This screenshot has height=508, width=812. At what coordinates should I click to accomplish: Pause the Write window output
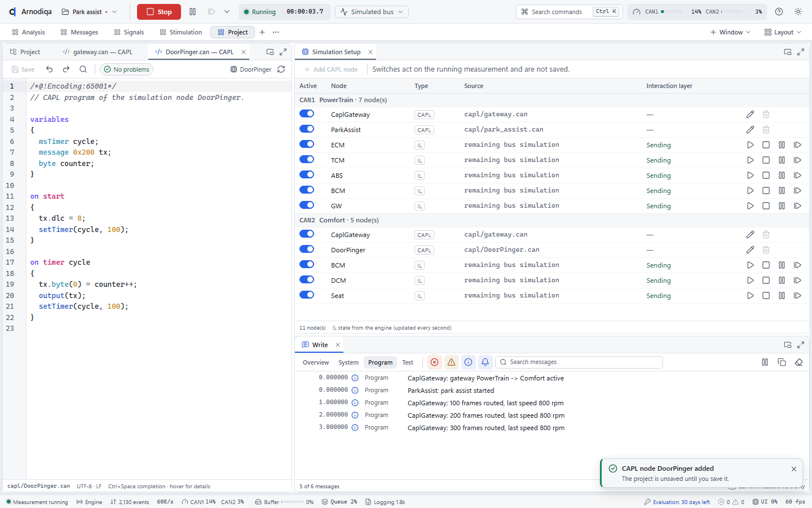point(765,362)
